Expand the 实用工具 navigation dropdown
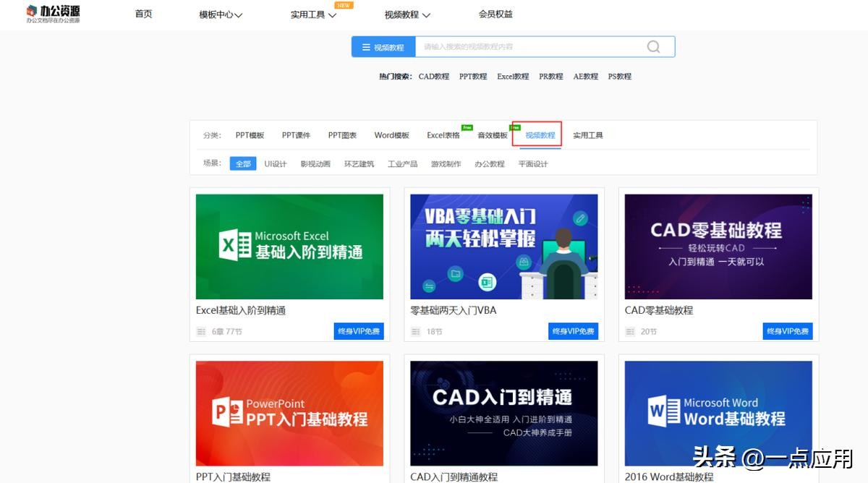 pyautogui.click(x=313, y=14)
